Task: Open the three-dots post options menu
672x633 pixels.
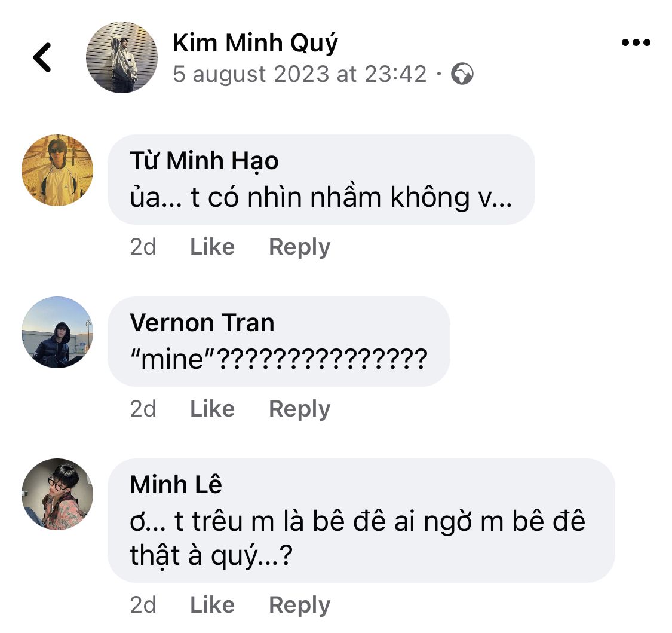Action: pyautogui.click(x=636, y=42)
